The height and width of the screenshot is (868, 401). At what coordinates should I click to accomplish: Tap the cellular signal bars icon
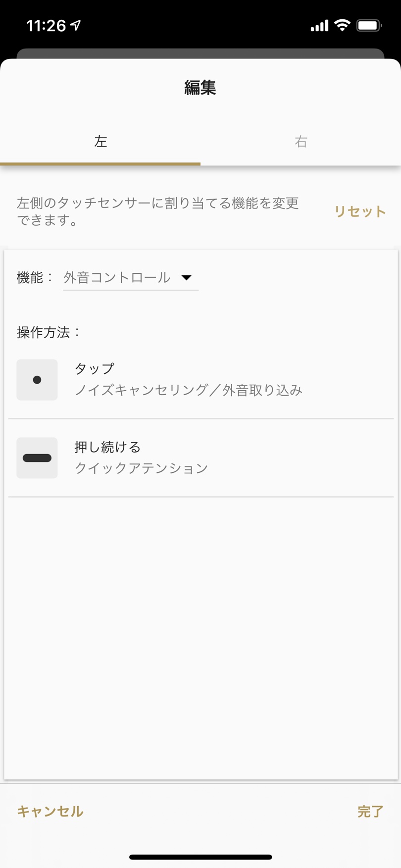tap(319, 26)
